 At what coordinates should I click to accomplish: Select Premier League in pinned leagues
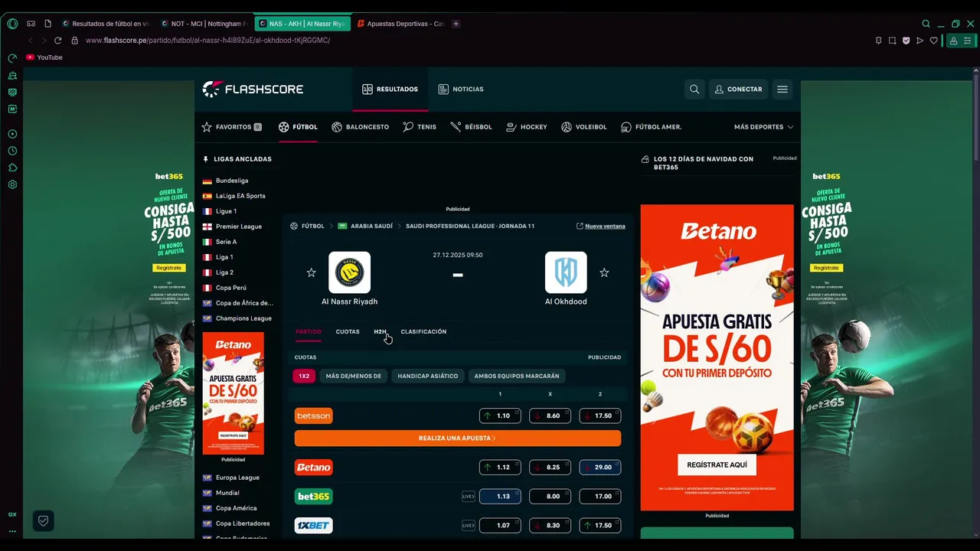pos(238,227)
